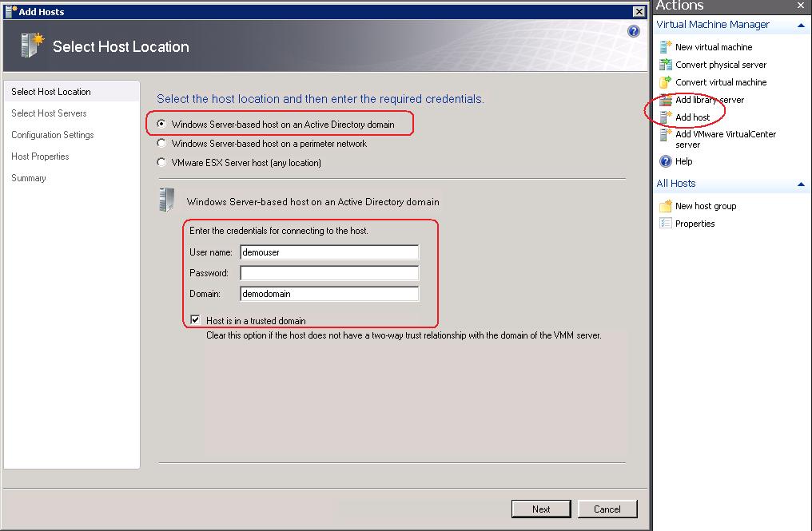Open New virtual machine action
812x531 pixels.
coord(714,47)
